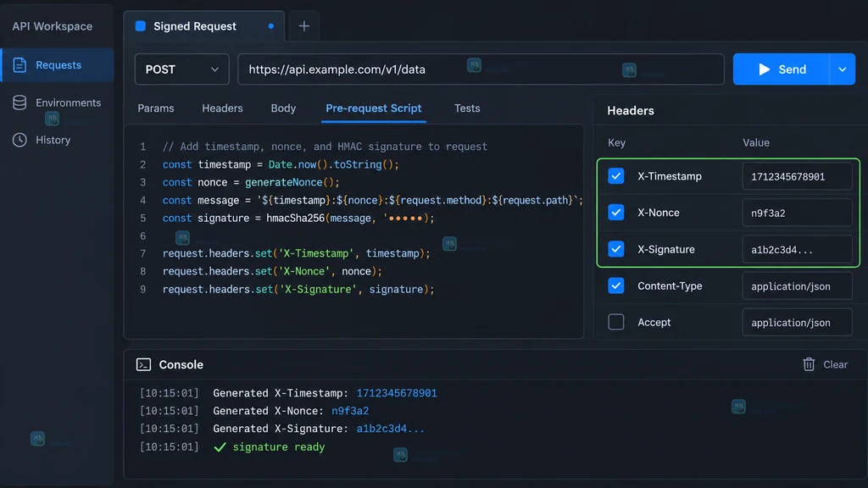
Task: Click the blue square icon on Signed Request tab
Action: coord(141,26)
